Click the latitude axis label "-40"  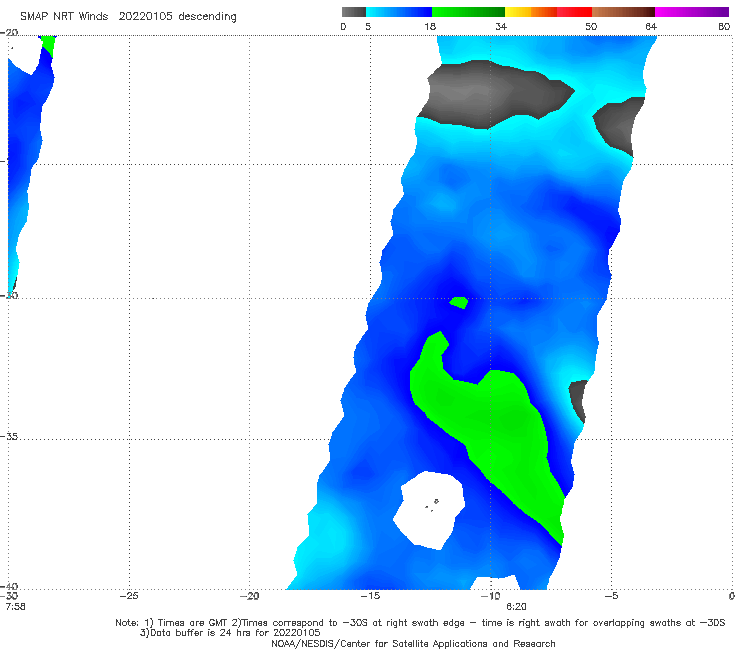coord(9,586)
